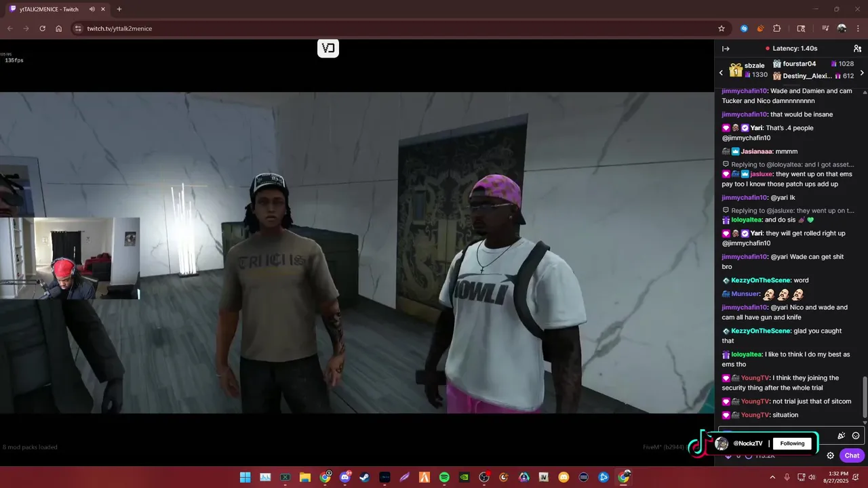The image size is (868, 488).
Task: Show hidden system tray icons
Action: click(772, 477)
